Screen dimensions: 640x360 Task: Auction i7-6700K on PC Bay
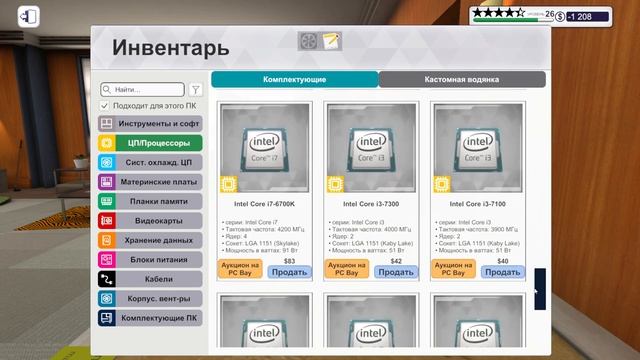pyautogui.click(x=240, y=269)
